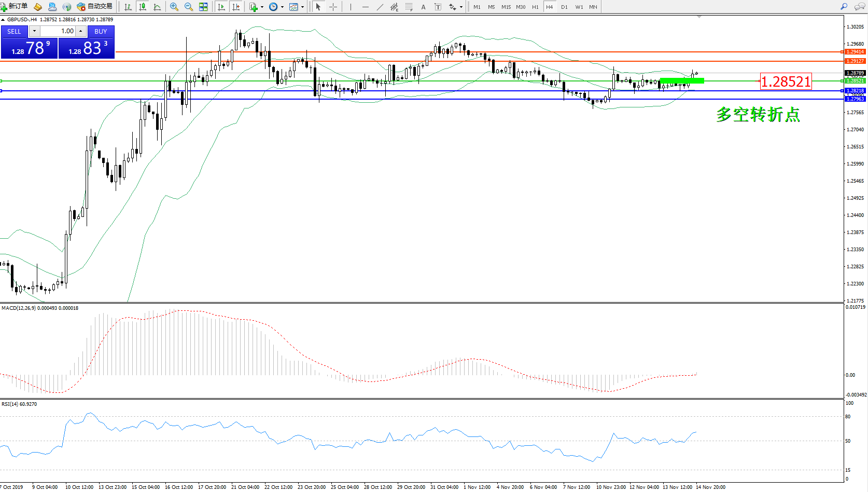
Task: Toggle the chart auto scroll button
Action: coord(221,7)
